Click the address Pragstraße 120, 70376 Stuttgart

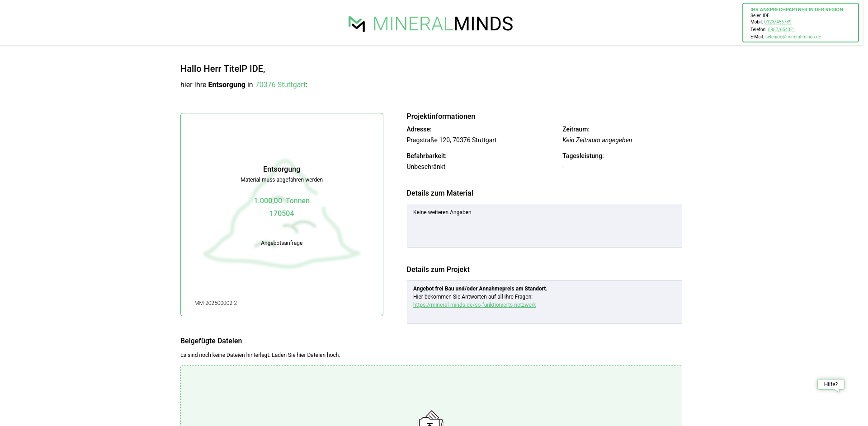(x=451, y=140)
